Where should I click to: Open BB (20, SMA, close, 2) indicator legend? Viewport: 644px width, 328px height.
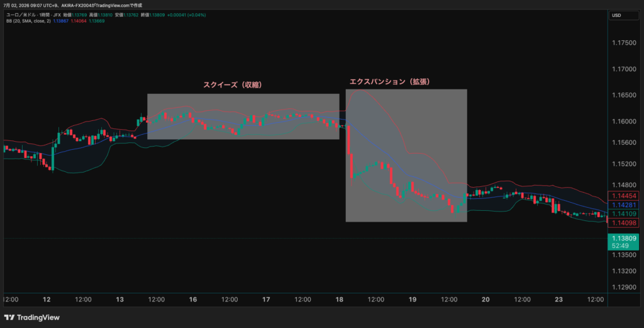tap(28, 21)
